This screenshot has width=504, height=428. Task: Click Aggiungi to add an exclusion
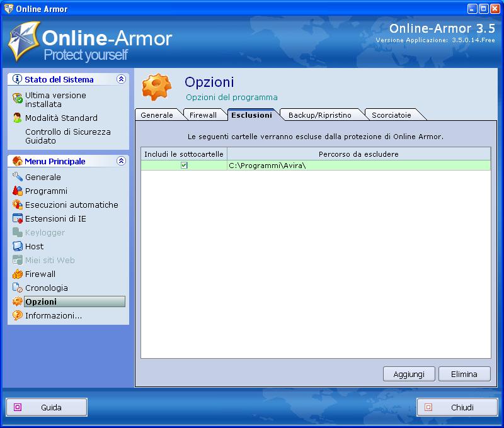point(409,374)
